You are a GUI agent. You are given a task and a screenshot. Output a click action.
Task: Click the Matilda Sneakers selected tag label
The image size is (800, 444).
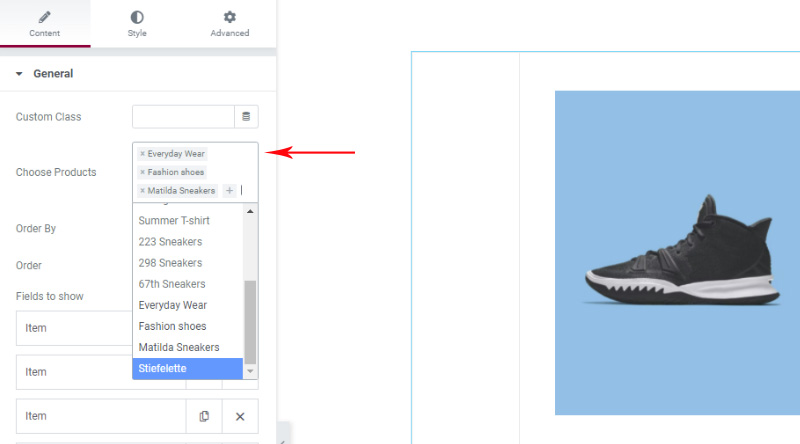pos(181,190)
